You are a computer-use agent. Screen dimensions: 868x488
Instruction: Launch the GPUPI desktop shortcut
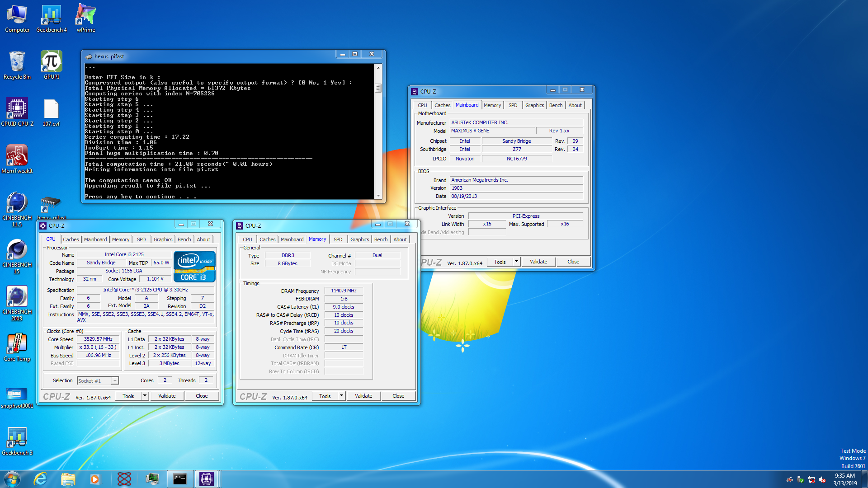tap(52, 65)
